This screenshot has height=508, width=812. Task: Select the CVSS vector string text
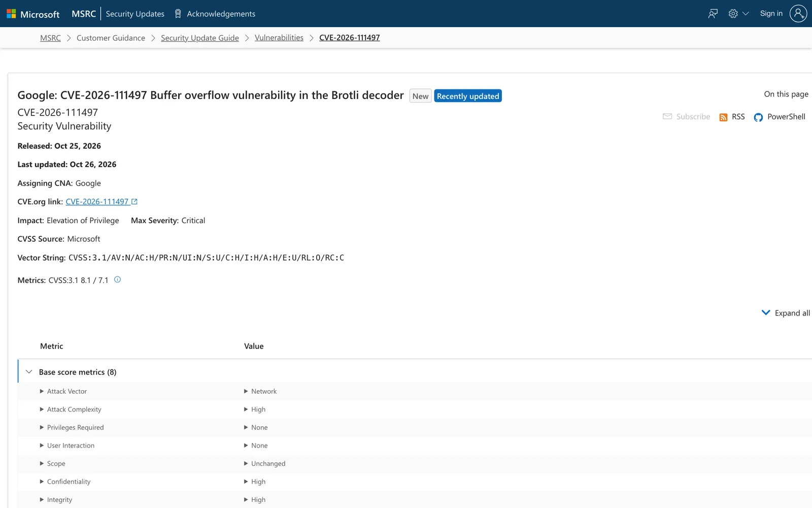click(206, 258)
